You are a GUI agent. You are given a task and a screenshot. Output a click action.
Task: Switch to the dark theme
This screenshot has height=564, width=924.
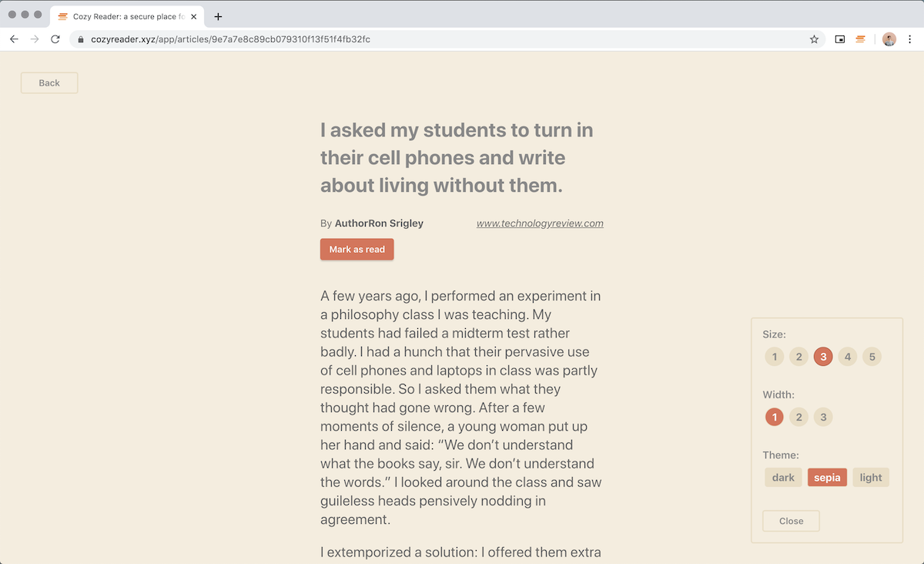tap(783, 478)
